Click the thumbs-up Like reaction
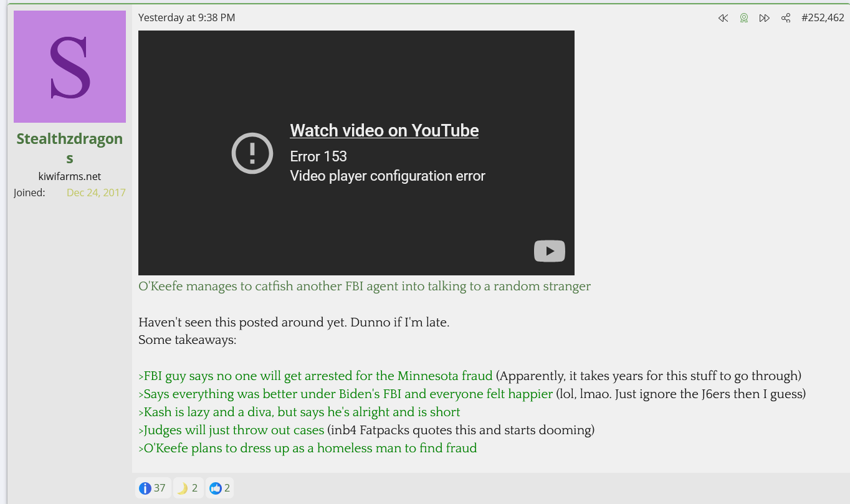The width and height of the screenshot is (850, 504). tap(220, 488)
